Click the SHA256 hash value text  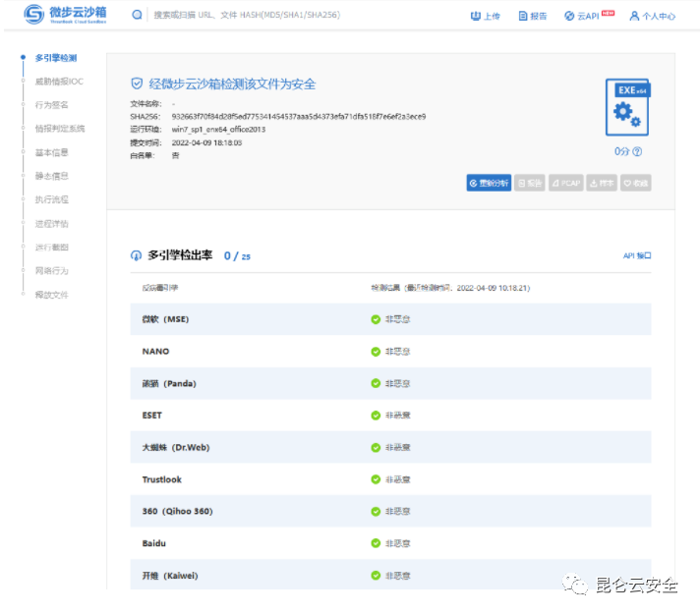[x=299, y=116]
